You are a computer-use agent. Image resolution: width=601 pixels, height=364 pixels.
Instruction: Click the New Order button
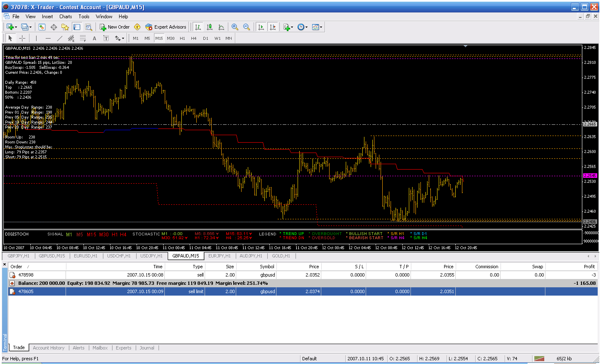coord(115,27)
